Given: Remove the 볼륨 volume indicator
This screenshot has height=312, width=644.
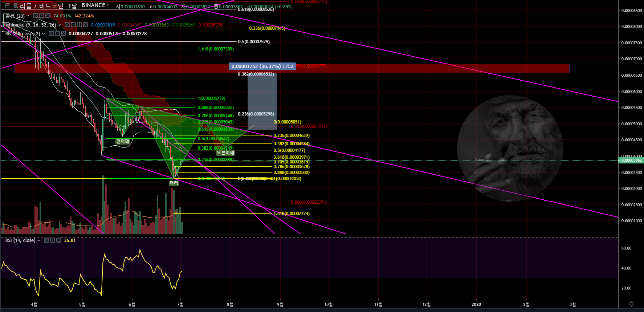Looking at the screenshot, I should pos(48,16).
